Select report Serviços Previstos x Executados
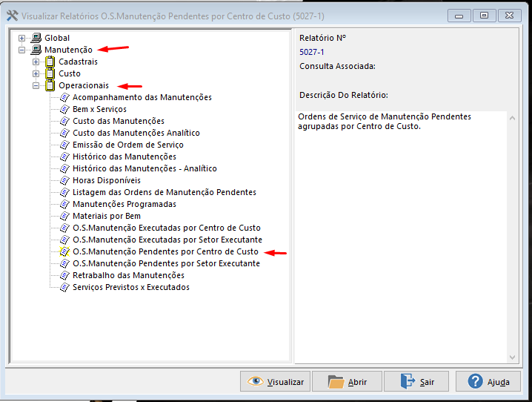The height and width of the screenshot is (402, 532). click(x=131, y=288)
